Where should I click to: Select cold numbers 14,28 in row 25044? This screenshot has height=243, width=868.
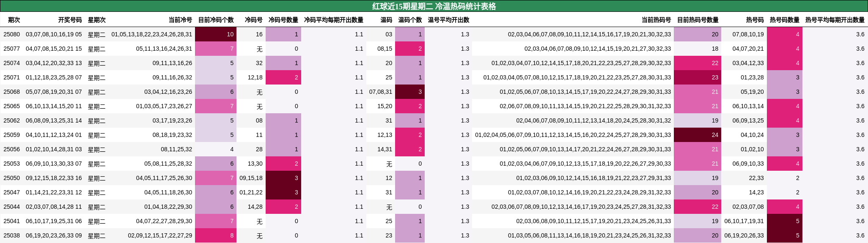pos(255,207)
